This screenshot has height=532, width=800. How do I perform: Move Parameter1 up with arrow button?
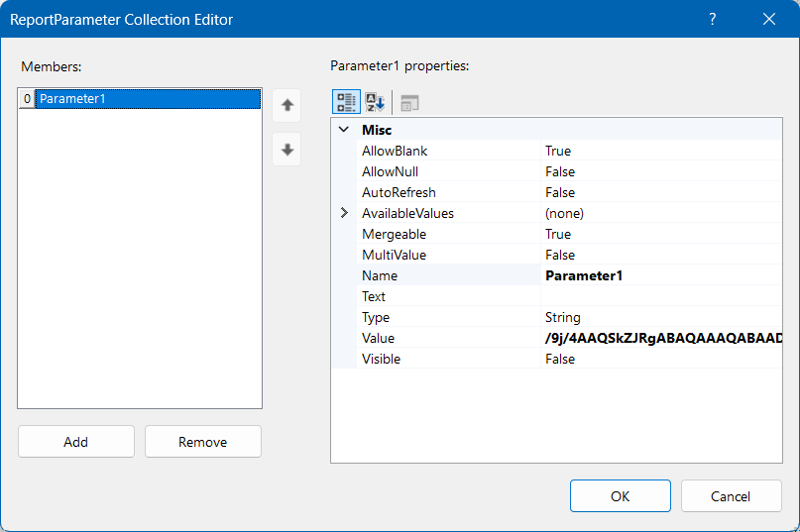(x=286, y=104)
